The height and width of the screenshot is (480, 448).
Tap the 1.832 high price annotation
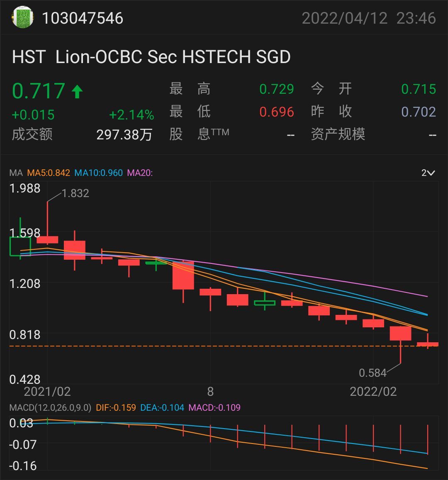click(75, 193)
